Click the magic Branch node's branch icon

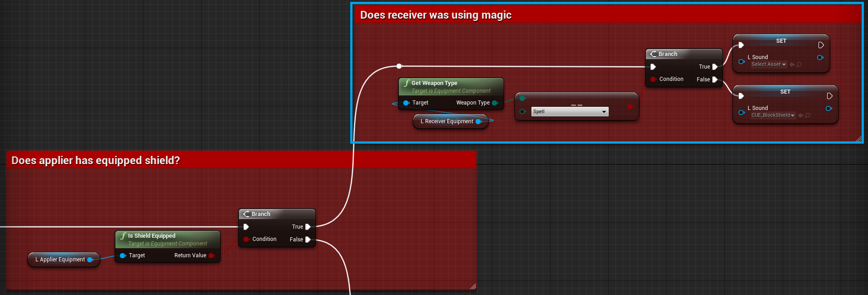653,54
